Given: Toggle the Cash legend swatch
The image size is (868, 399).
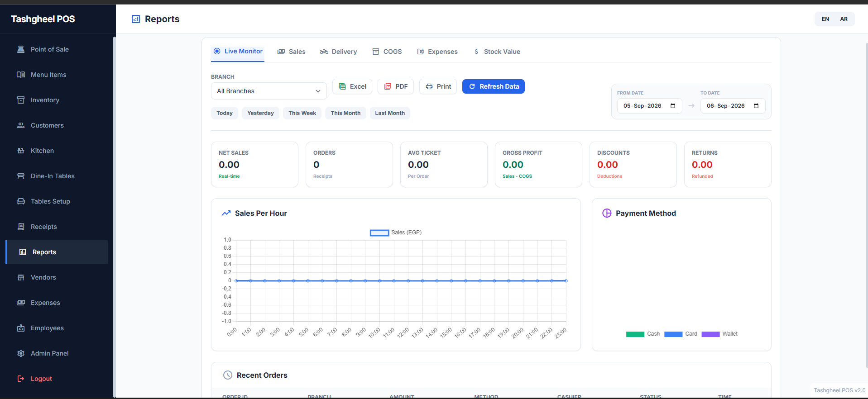Looking at the screenshot, I should click(635, 334).
